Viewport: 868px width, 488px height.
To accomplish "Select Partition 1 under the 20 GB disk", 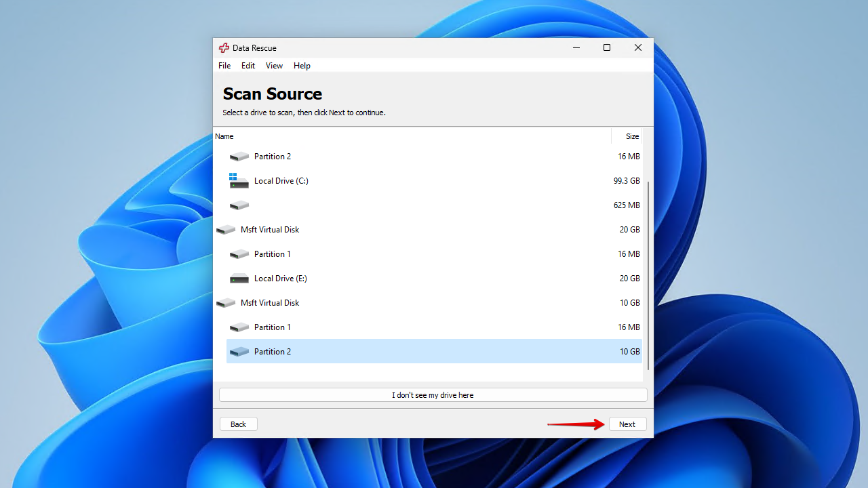I will coord(434,254).
